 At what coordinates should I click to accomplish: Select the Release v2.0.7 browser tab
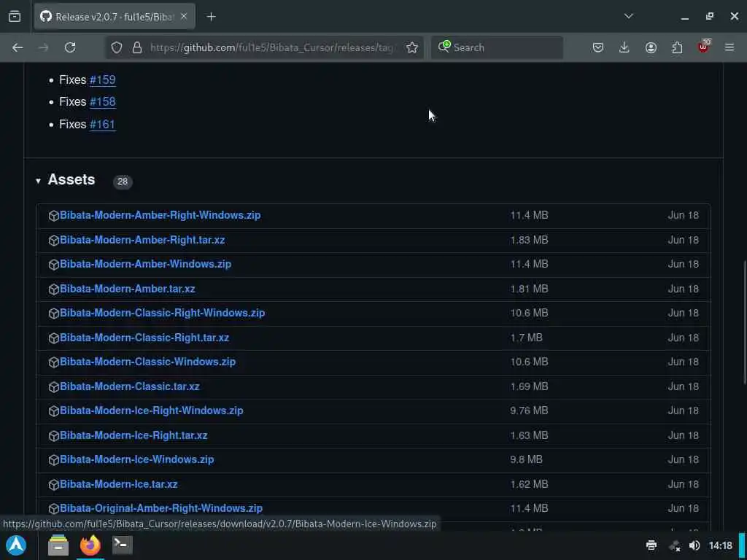[x=115, y=17]
